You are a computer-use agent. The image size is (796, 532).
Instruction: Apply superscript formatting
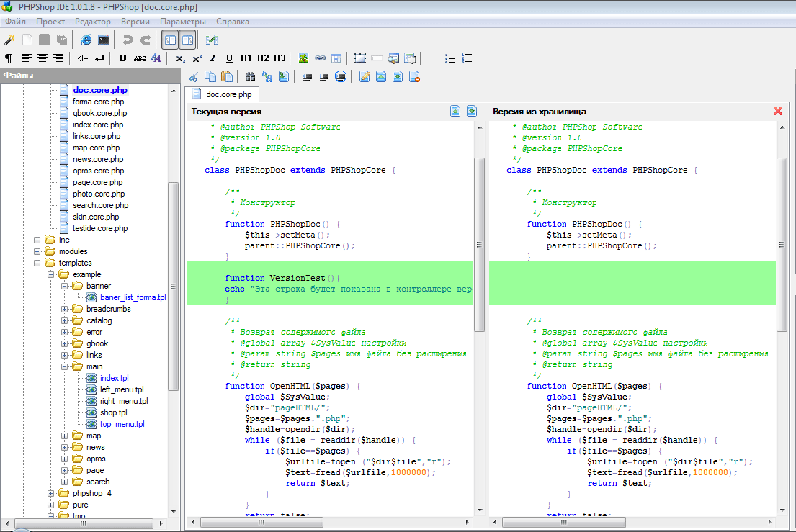197,58
